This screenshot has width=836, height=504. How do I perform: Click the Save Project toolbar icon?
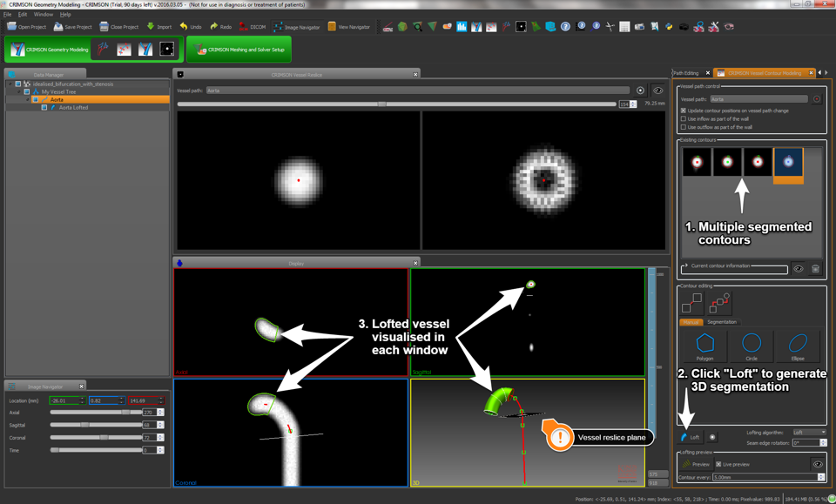72,27
